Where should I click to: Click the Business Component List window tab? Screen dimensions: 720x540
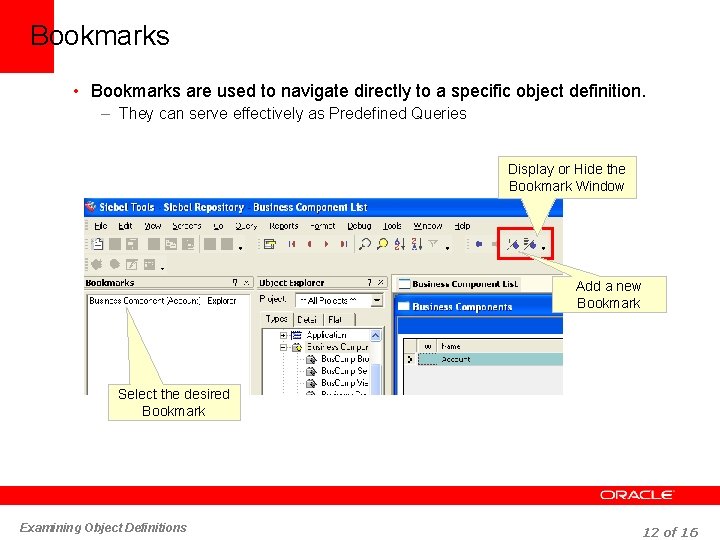[458, 284]
